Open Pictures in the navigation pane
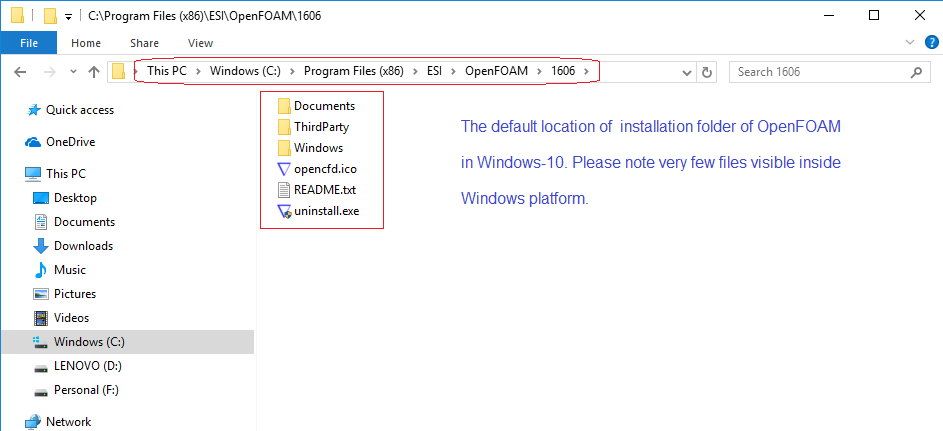 75,294
